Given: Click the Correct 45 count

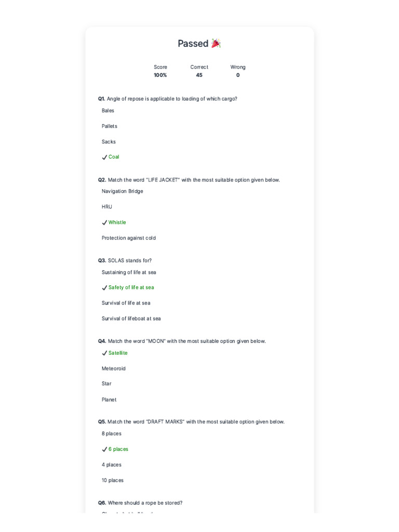Looking at the screenshot, I should click(199, 71).
